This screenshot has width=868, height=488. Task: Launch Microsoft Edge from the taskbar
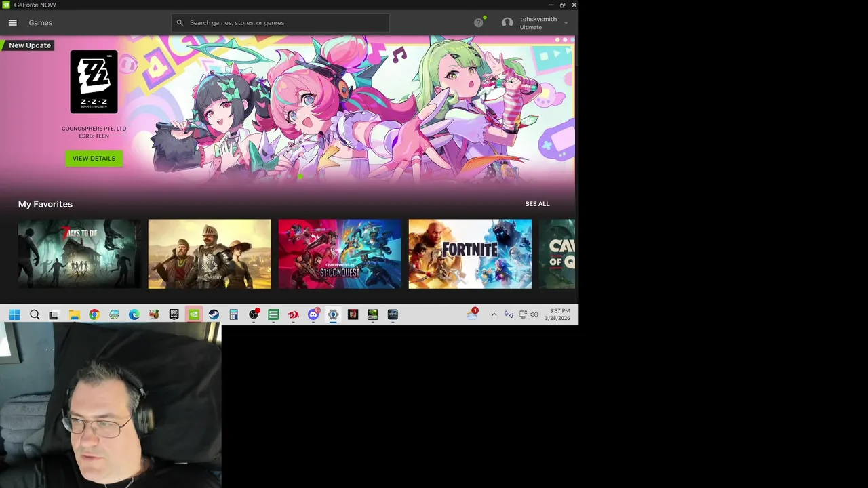(x=134, y=314)
